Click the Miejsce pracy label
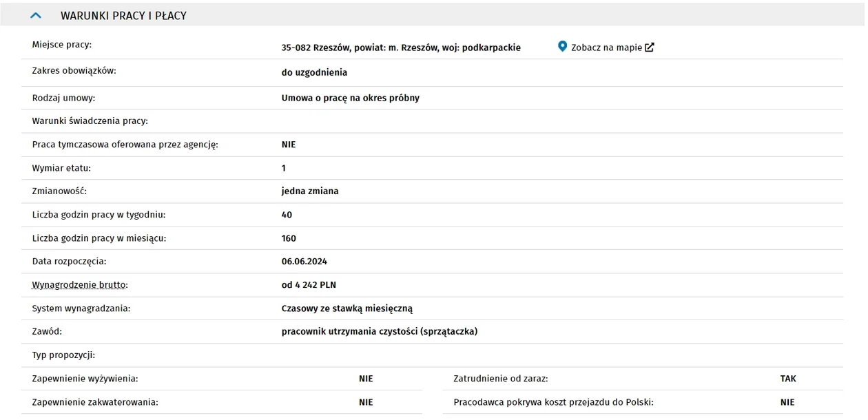Screen dimensions: 868x420 coord(62,45)
